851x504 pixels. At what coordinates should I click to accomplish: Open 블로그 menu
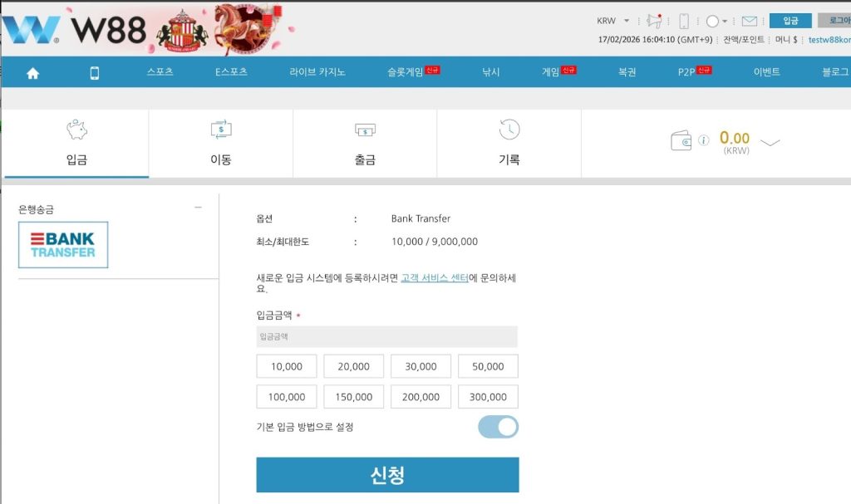click(836, 71)
